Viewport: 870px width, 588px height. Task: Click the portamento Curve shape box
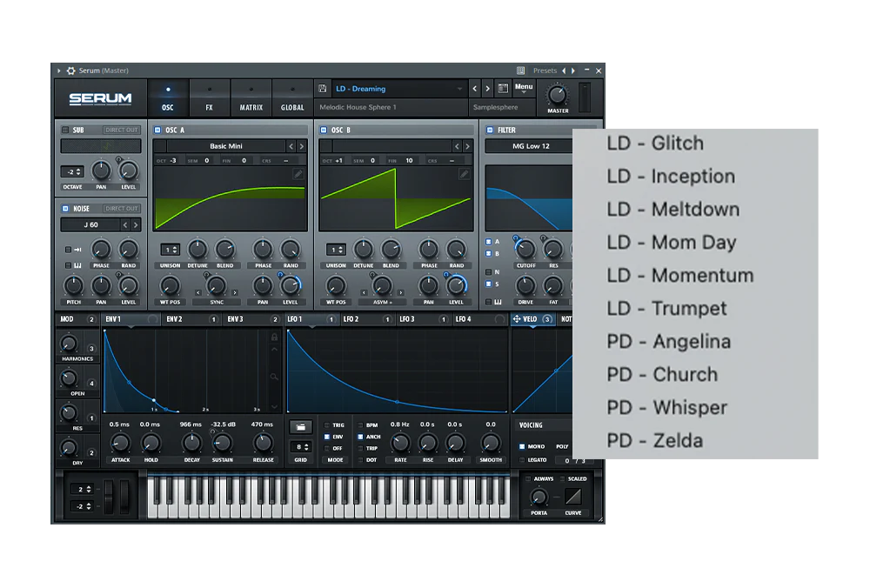(573, 497)
